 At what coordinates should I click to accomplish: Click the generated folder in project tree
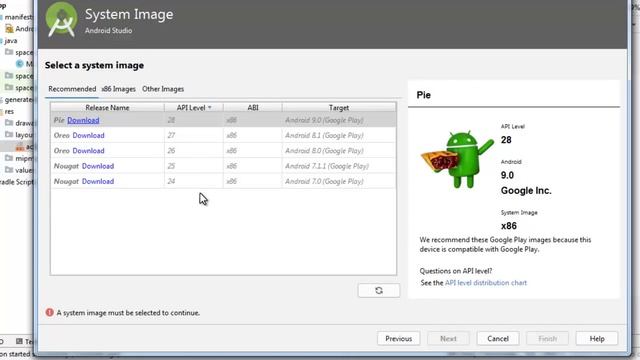tap(18, 100)
